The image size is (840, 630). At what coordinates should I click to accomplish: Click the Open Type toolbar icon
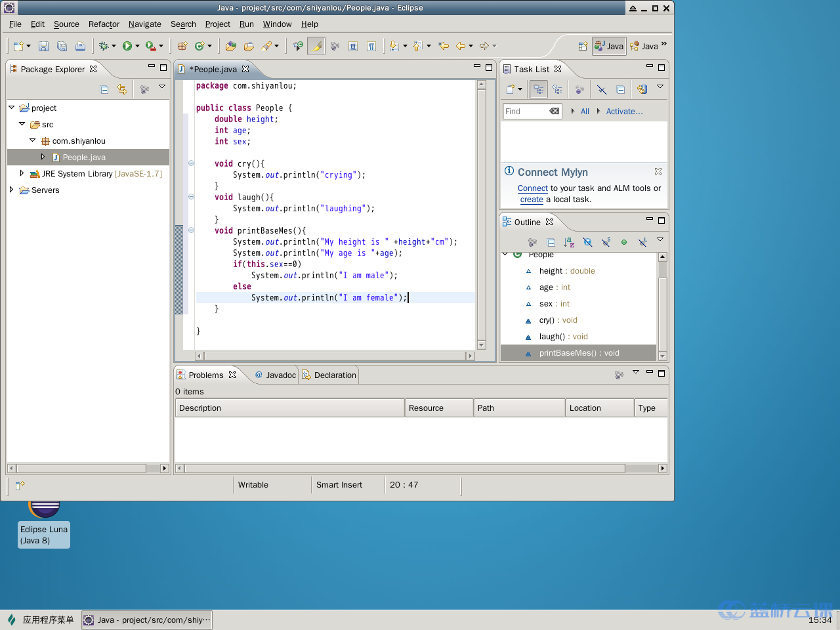pos(230,46)
